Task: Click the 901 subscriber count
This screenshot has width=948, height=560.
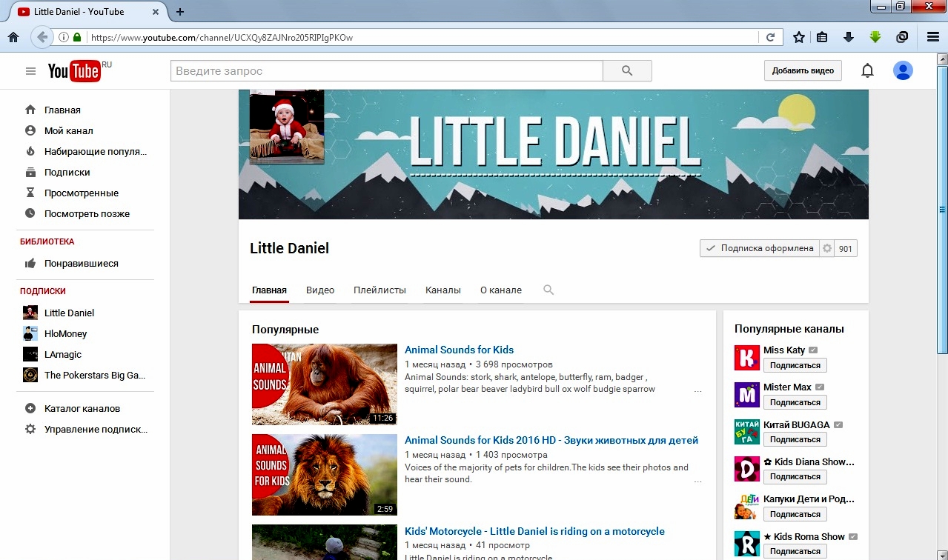Action: click(x=846, y=249)
